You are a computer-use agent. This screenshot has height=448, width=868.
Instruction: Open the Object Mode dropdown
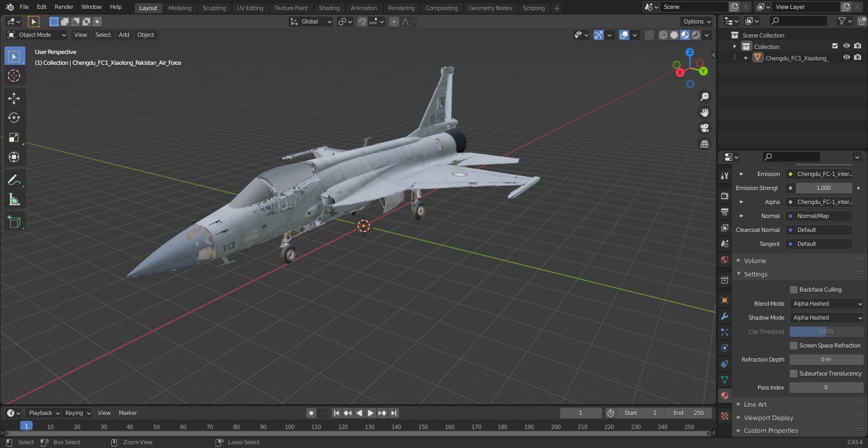point(37,35)
